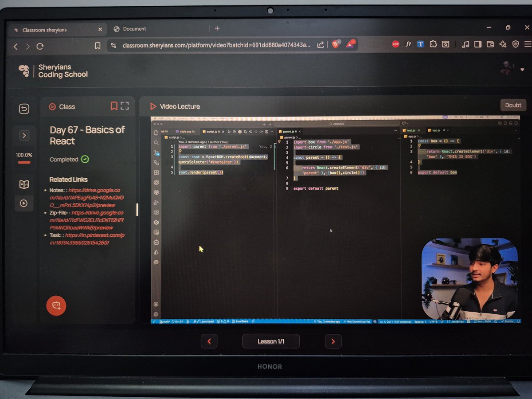This screenshot has width=532, height=399.
Task: Bookmark this page in the browser toolbar
Action: (x=98, y=45)
